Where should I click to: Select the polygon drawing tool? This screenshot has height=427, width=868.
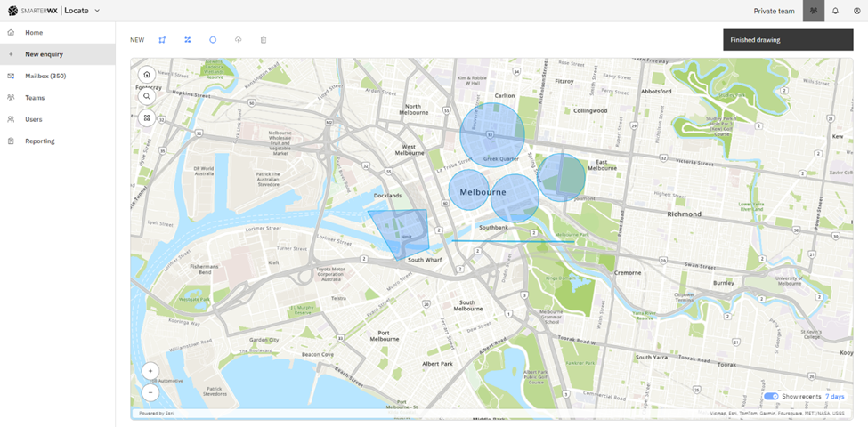pos(162,40)
